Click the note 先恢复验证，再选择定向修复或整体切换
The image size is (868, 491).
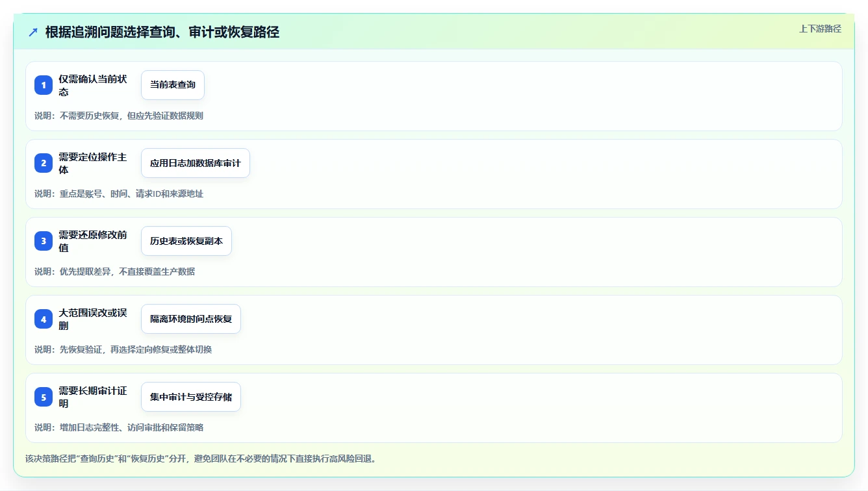point(136,349)
